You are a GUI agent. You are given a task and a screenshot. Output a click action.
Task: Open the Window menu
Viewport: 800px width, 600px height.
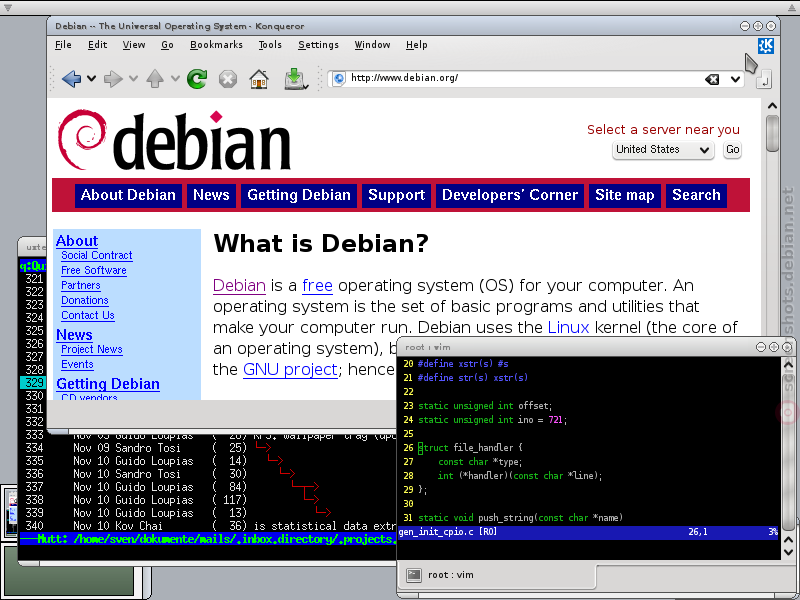(x=372, y=45)
